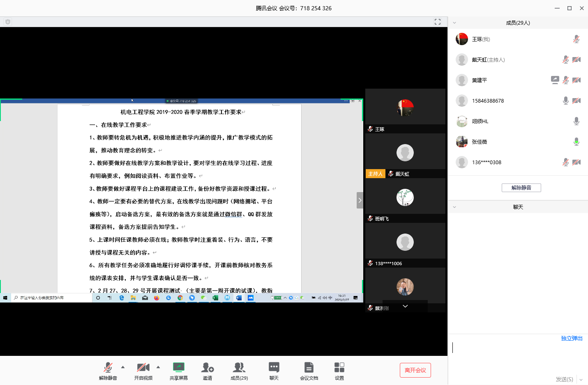Collapse the Members (成员) panel chevron
The image size is (588, 385).
pos(454,23)
